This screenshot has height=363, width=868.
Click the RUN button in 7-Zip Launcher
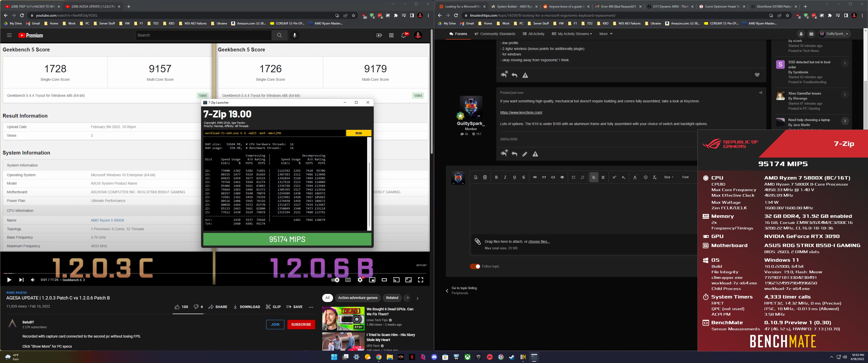pyautogui.click(x=359, y=133)
